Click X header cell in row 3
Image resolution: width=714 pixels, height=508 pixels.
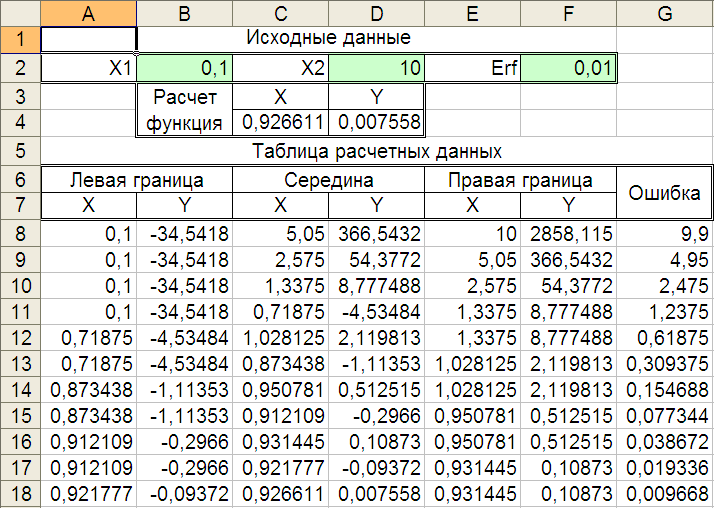coord(280,97)
